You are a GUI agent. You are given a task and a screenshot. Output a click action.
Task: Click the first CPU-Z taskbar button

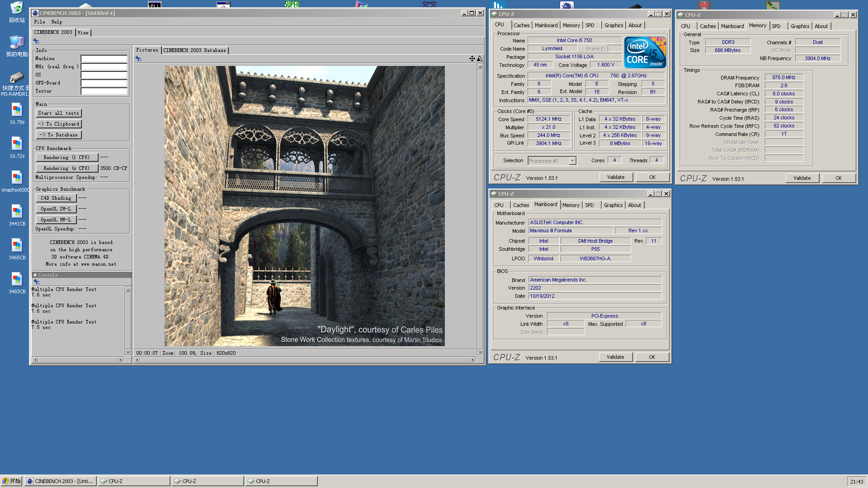134,481
